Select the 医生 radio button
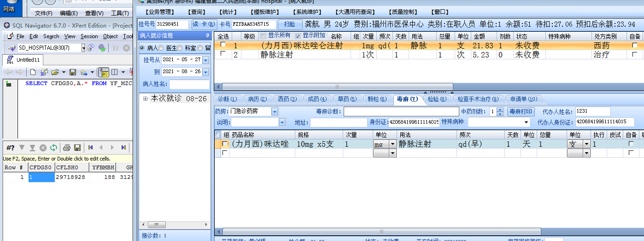Image resolution: width=644 pixels, height=241 pixels. pyautogui.click(x=161, y=48)
